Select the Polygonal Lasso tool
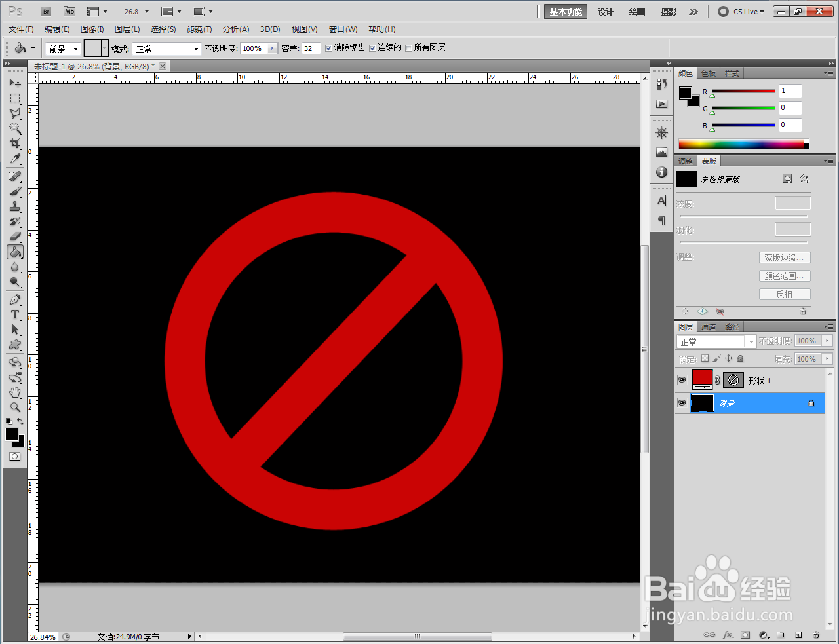The image size is (839, 644). coord(15,113)
